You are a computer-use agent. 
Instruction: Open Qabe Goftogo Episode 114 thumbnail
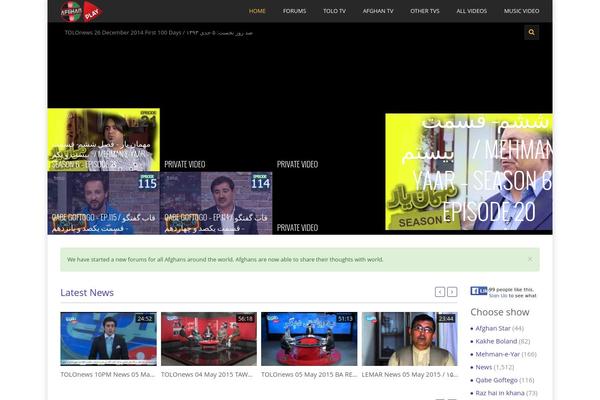point(216,203)
